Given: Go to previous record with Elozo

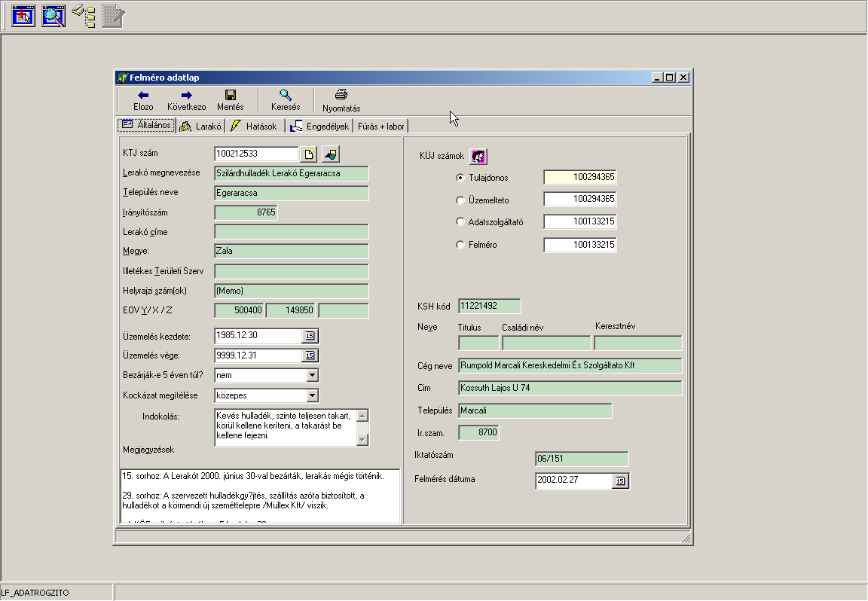Looking at the screenshot, I should [143, 101].
